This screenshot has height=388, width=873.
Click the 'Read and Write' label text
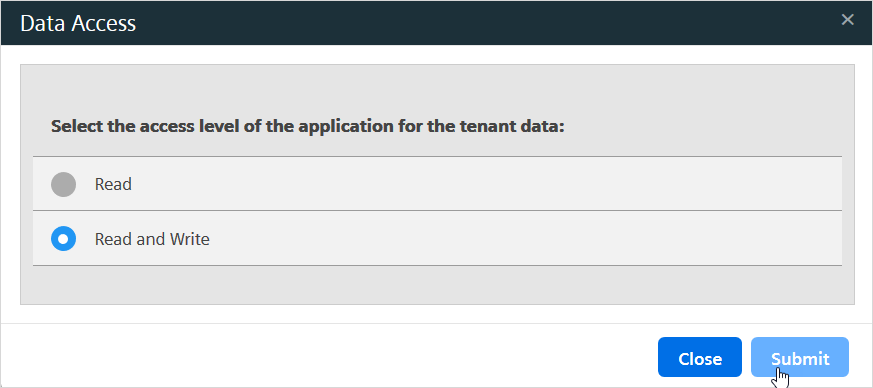coord(152,239)
